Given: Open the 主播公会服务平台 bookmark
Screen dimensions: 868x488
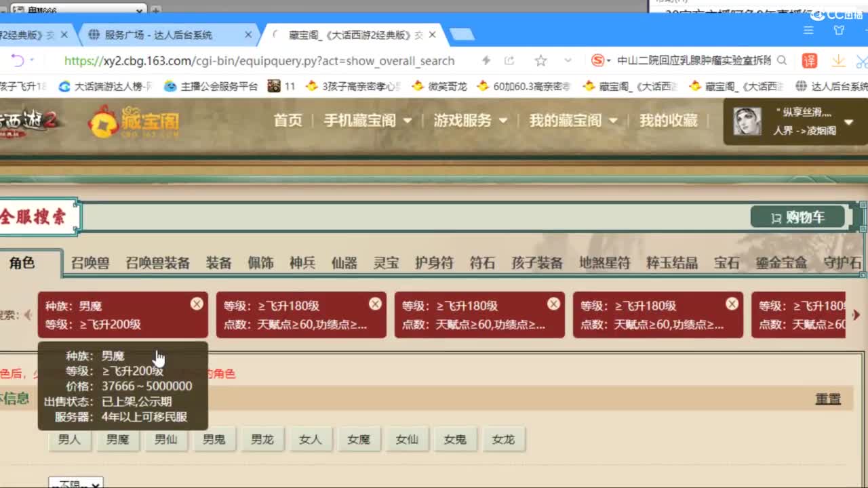Looking at the screenshot, I should click(x=212, y=86).
